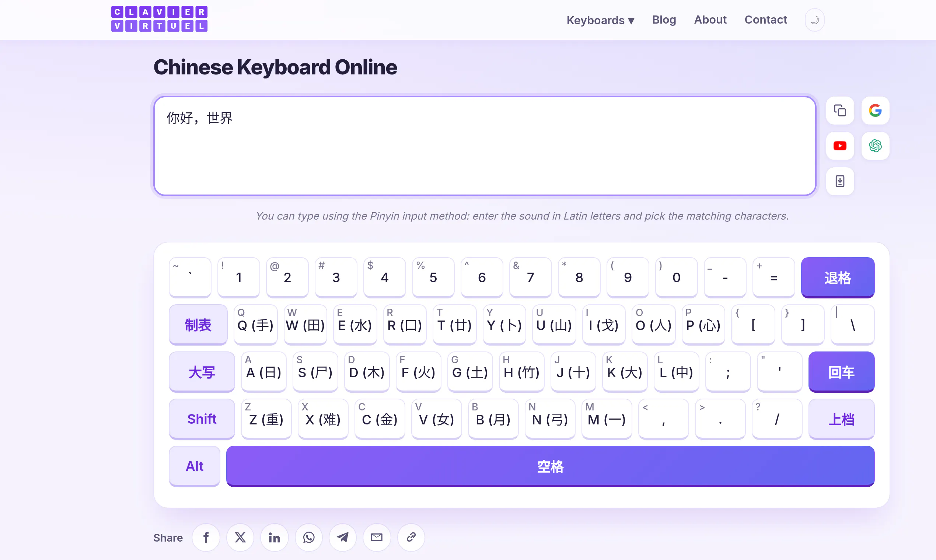Tap the equals plus key
This screenshot has height=560, width=936.
coord(774,277)
